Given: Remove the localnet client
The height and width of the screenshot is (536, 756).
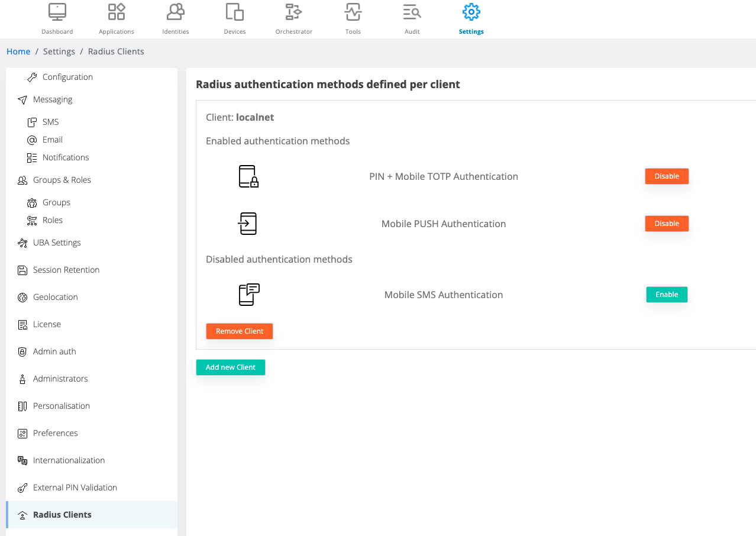Looking at the screenshot, I should pyautogui.click(x=239, y=331).
